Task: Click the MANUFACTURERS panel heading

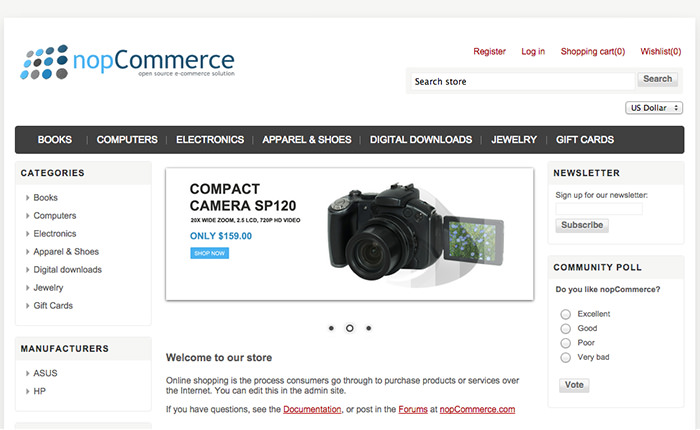Action: pyautogui.click(x=65, y=349)
